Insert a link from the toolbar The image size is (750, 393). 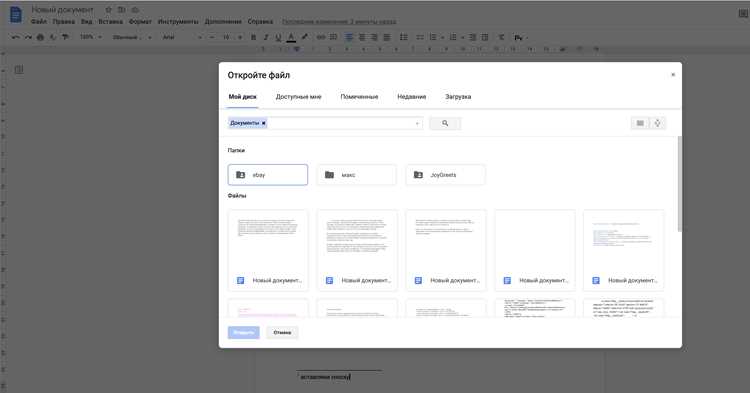click(321, 37)
